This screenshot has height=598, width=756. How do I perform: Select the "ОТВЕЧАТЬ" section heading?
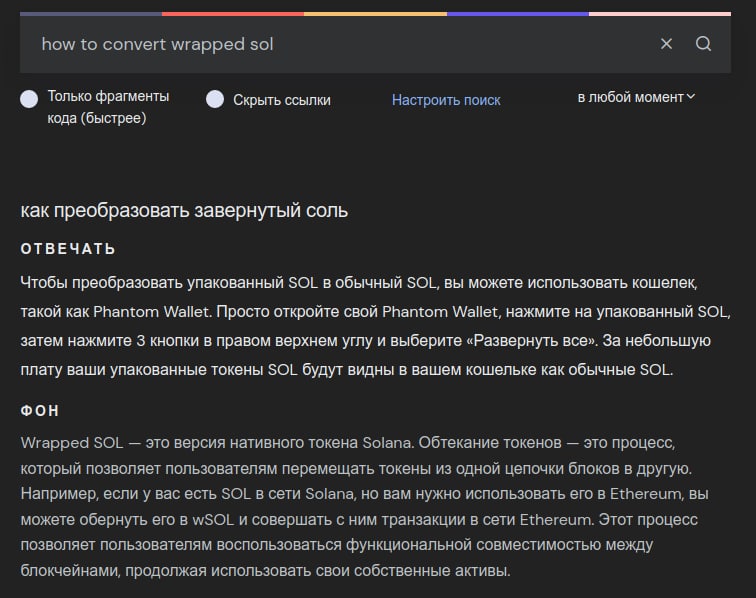tap(68, 249)
